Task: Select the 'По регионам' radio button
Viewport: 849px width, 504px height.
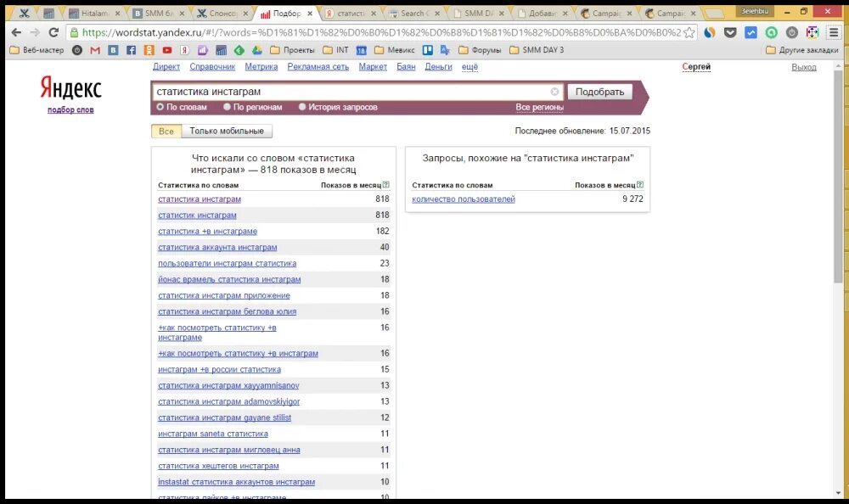Action: (x=227, y=107)
